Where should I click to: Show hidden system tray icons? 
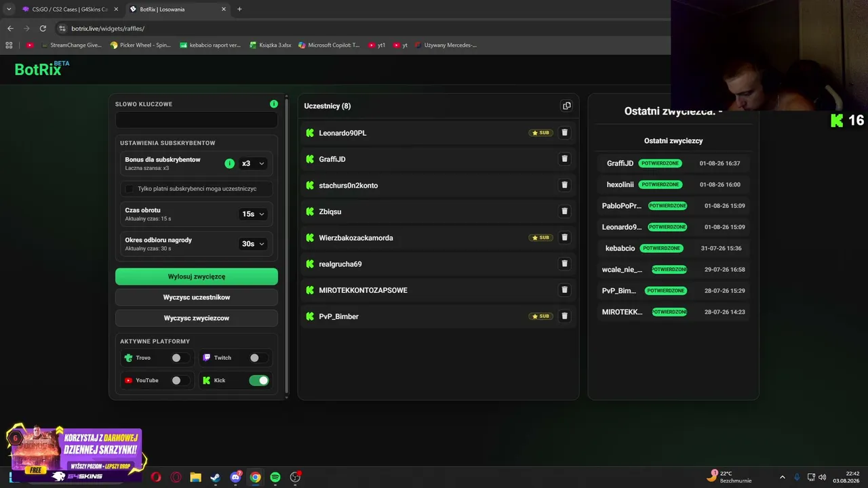coord(782,477)
